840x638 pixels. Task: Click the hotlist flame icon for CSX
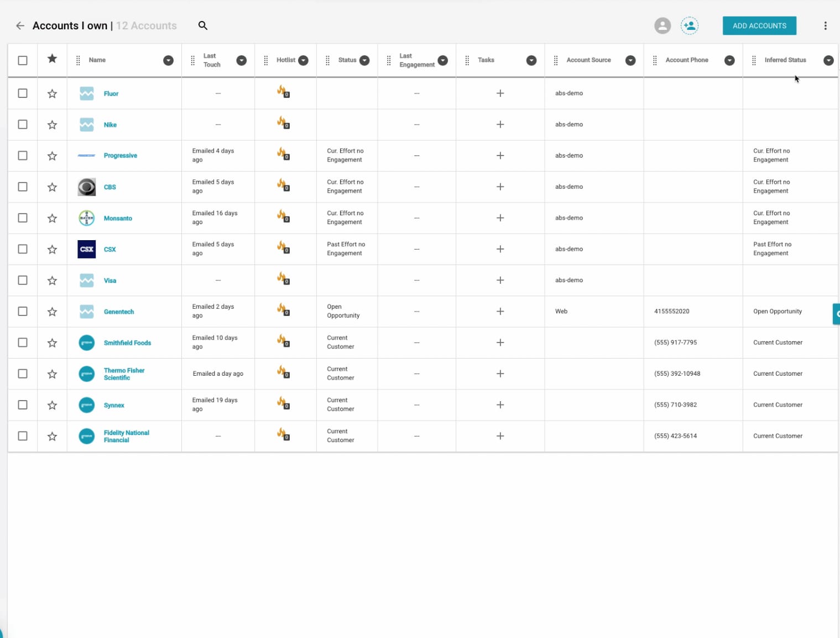[x=283, y=247]
